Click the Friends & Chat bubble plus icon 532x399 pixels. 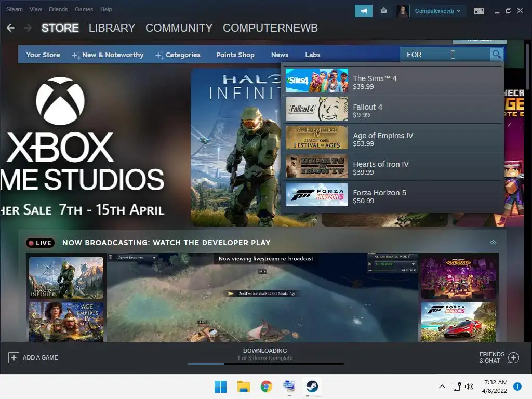point(514,357)
